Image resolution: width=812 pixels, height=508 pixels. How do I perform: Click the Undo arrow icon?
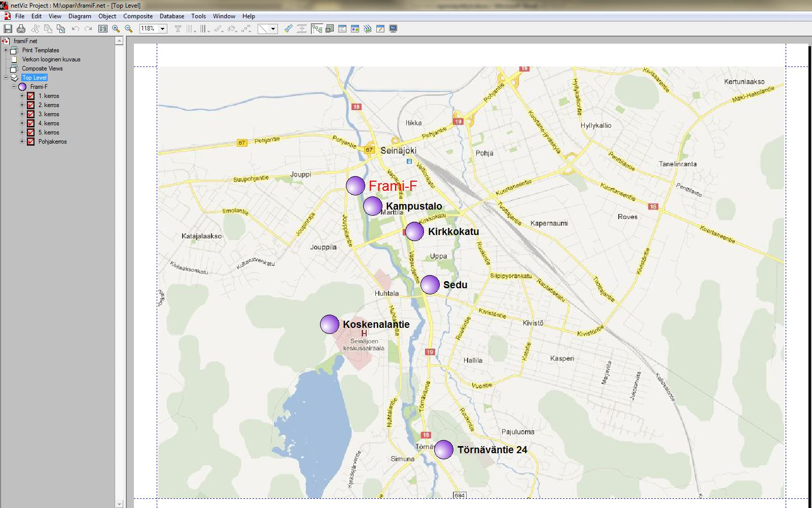pos(75,29)
